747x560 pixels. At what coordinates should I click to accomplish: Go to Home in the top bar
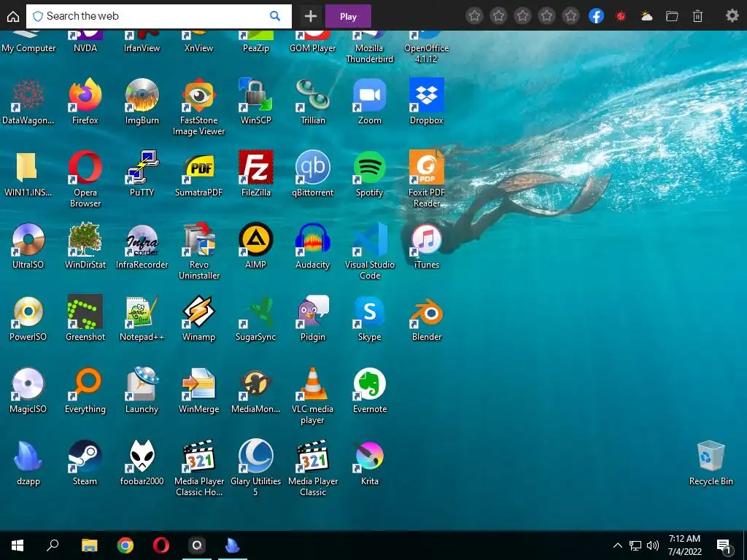[13, 17]
